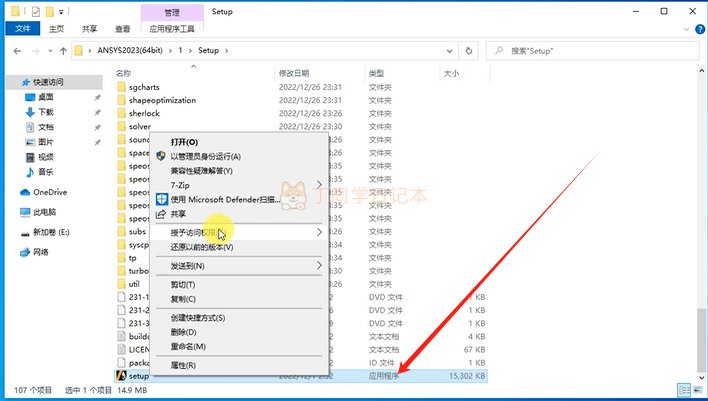
Task: Select folder 1 in the address path
Action: tap(180, 50)
